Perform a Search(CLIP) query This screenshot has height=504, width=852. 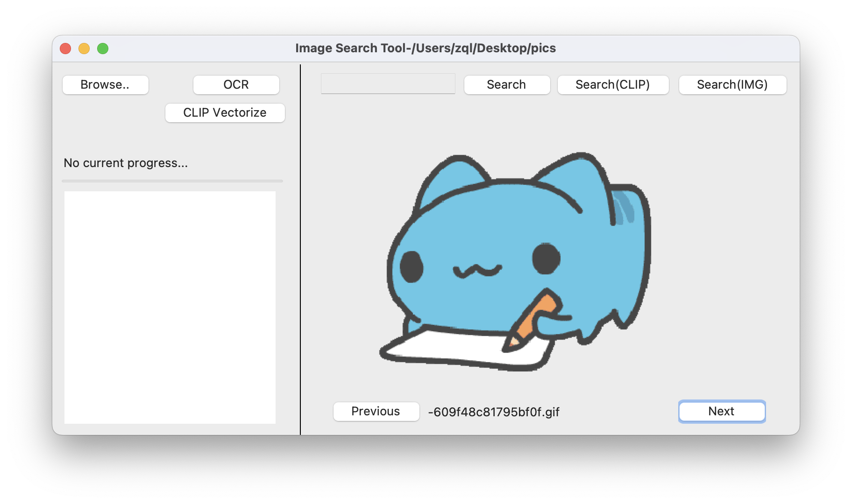coord(613,84)
